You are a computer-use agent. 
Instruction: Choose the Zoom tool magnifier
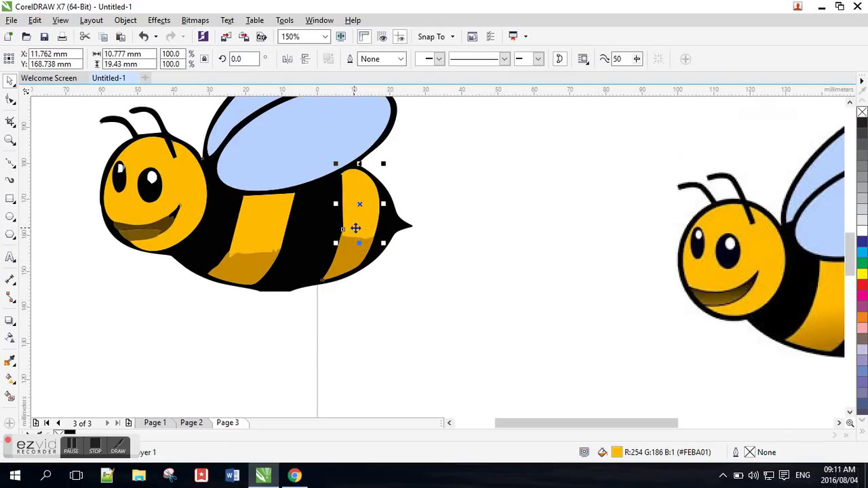pos(10,140)
